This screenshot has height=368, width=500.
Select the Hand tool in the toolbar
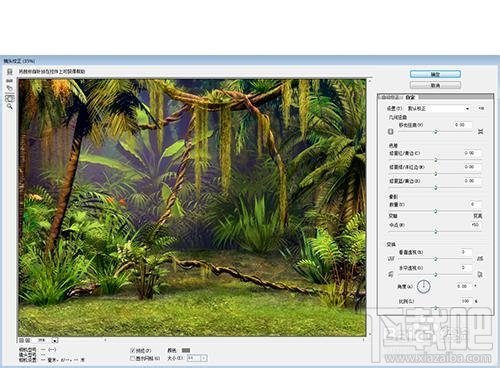coord(10,98)
